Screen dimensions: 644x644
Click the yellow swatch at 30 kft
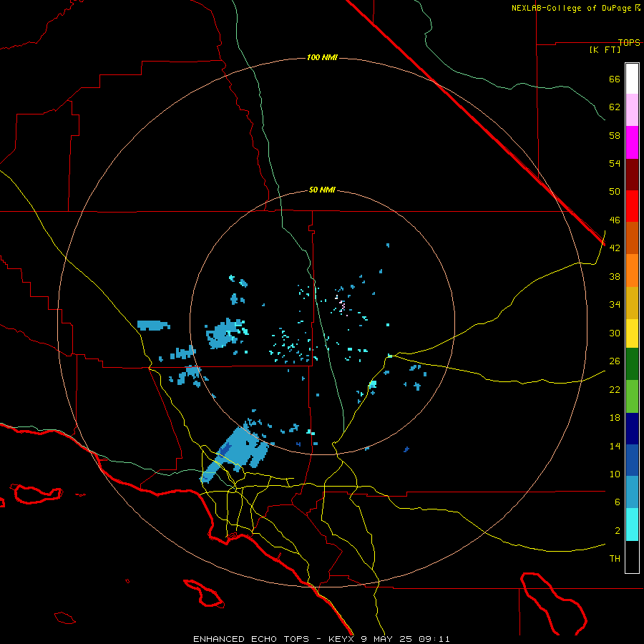[632, 333]
